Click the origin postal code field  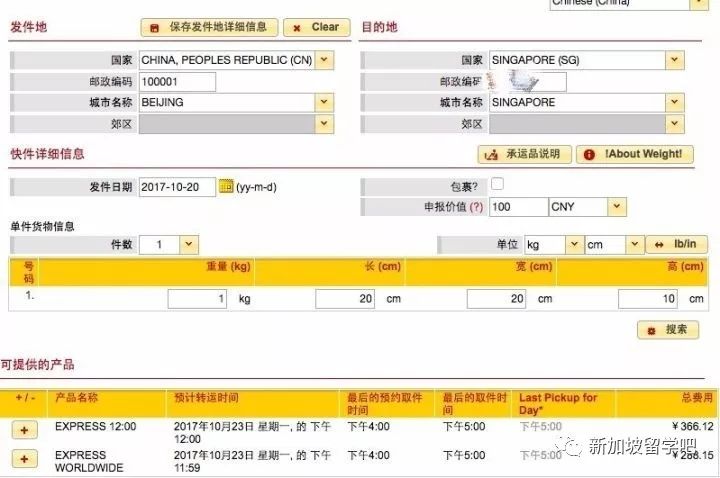pos(177,82)
